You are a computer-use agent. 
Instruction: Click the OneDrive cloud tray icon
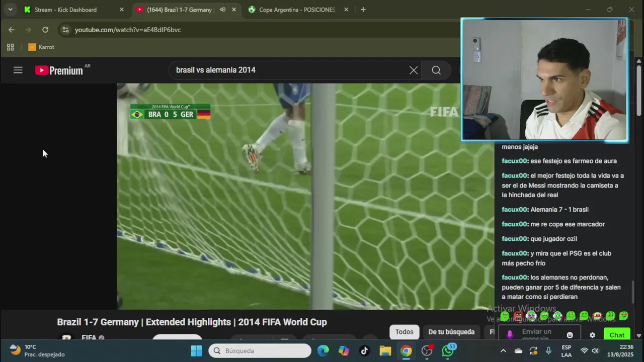tap(518, 351)
